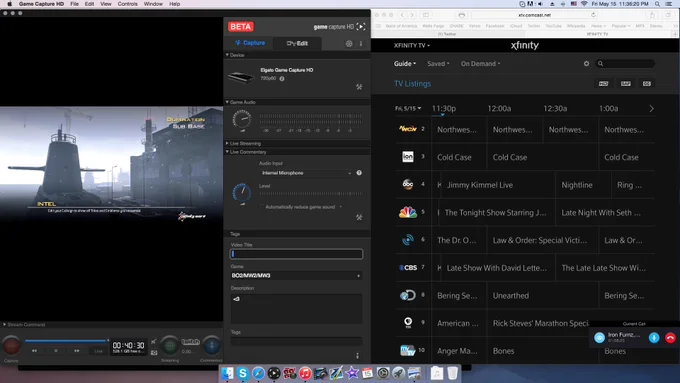Take a snapshot with the camera icon
Image resolution: width=680 pixels, height=383 pixels.
point(154,352)
